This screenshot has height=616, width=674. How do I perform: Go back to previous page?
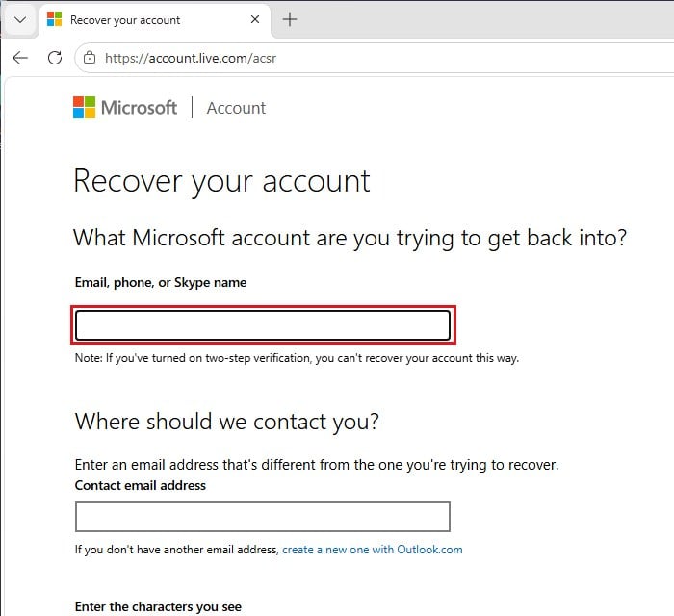click(x=20, y=58)
